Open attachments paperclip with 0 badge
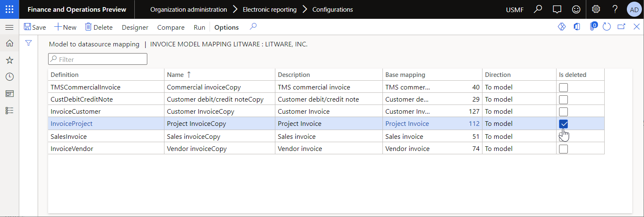 point(593,26)
